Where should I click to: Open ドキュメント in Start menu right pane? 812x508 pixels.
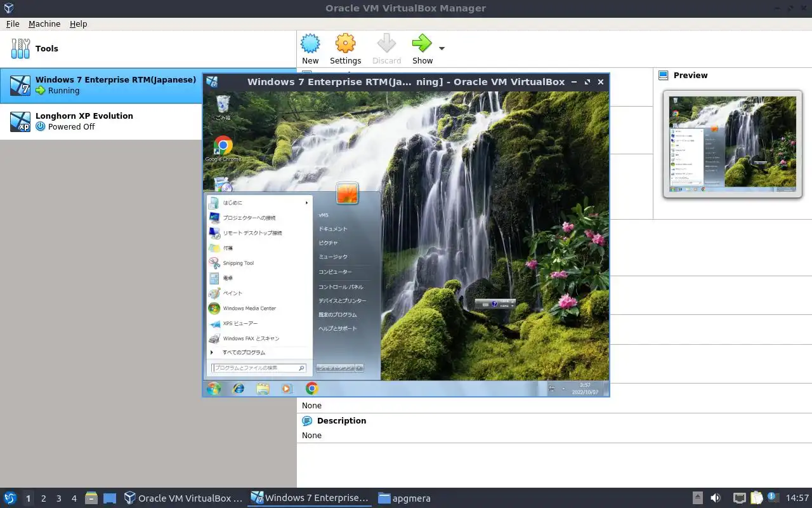coord(333,229)
